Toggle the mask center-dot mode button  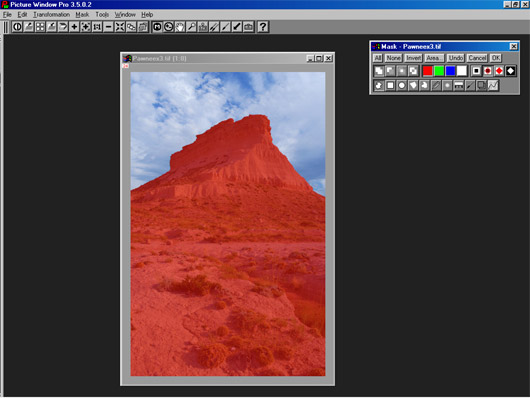click(402, 71)
